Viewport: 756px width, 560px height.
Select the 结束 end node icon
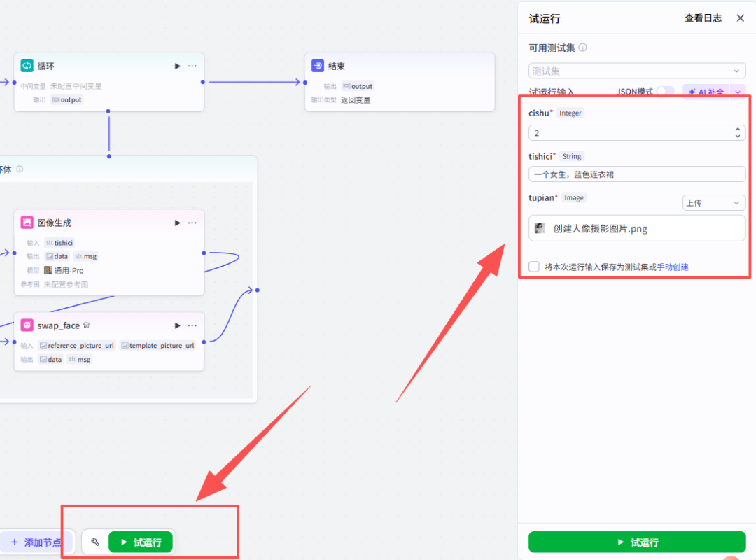(x=318, y=66)
